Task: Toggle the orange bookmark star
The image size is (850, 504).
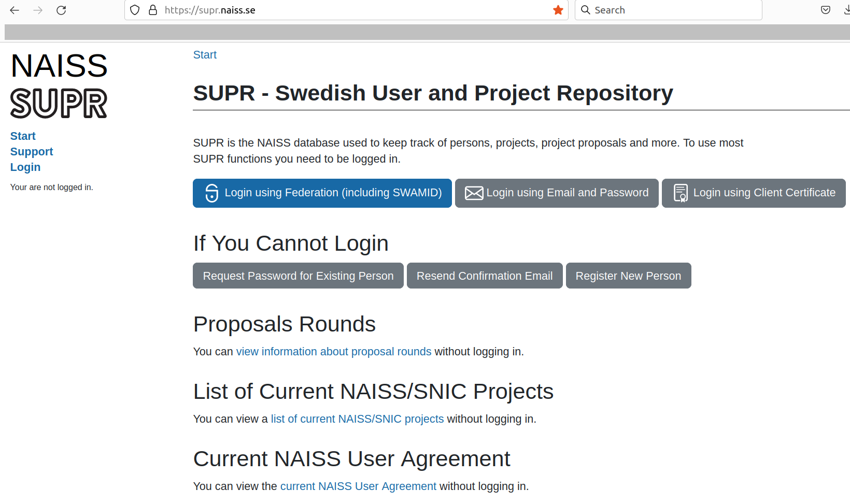Action: [558, 10]
